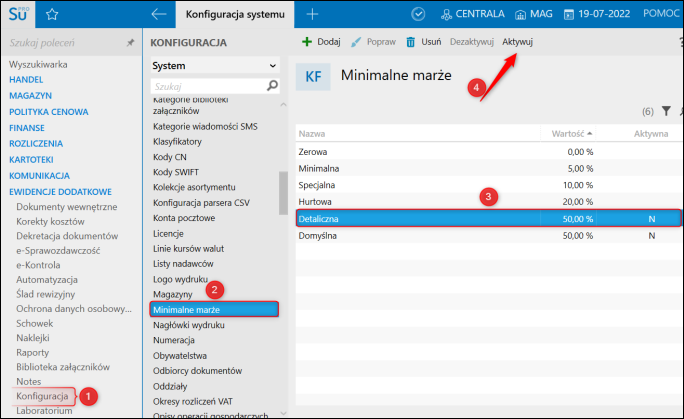Open the FINANSE module
The image size is (684, 419).
tap(27, 128)
